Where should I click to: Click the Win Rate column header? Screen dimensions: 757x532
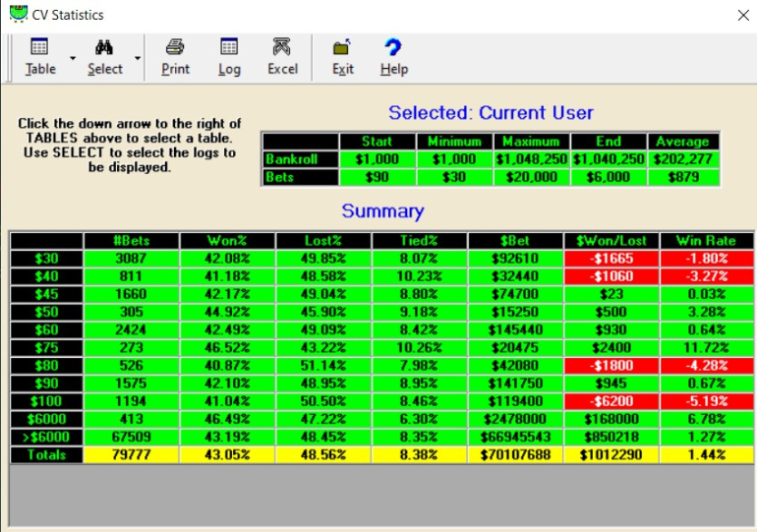704,241
